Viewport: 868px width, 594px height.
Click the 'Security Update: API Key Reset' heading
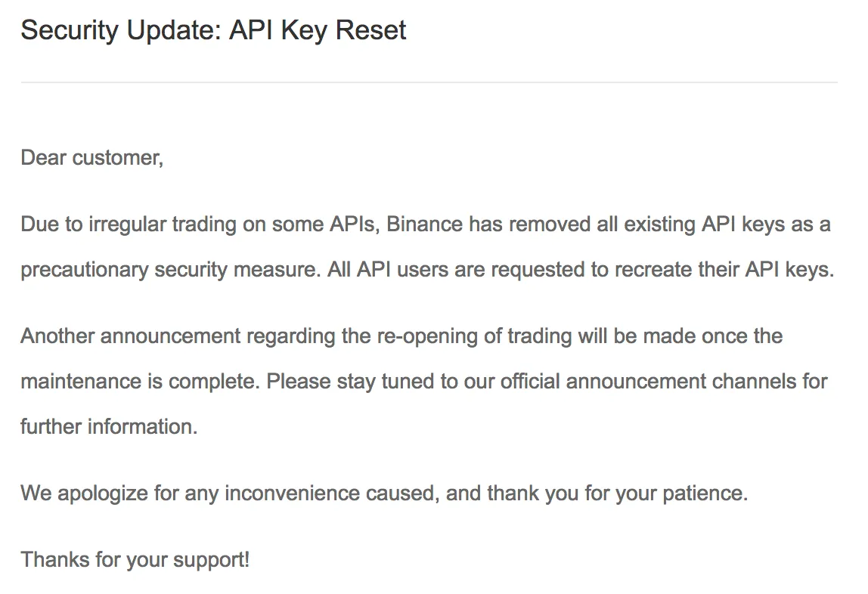(x=214, y=30)
